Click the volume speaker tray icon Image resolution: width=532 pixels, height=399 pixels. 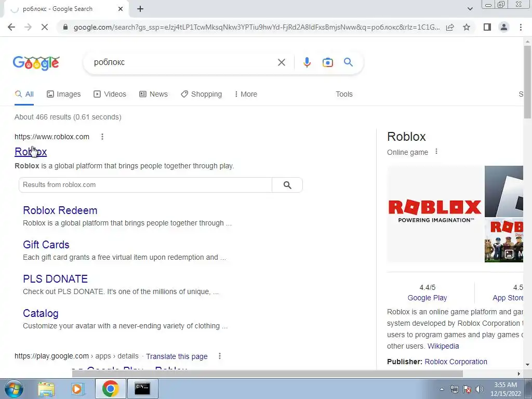tap(480, 389)
